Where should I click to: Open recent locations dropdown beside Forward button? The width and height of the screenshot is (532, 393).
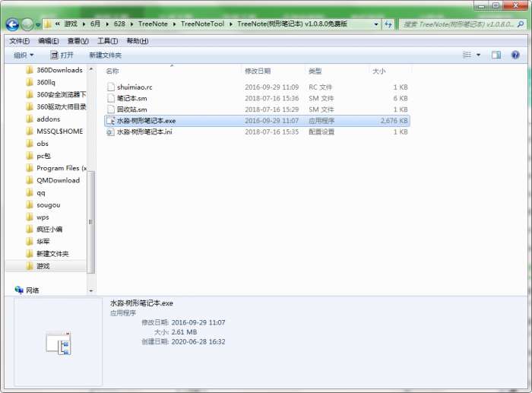pyautogui.click(x=37, y=25)
